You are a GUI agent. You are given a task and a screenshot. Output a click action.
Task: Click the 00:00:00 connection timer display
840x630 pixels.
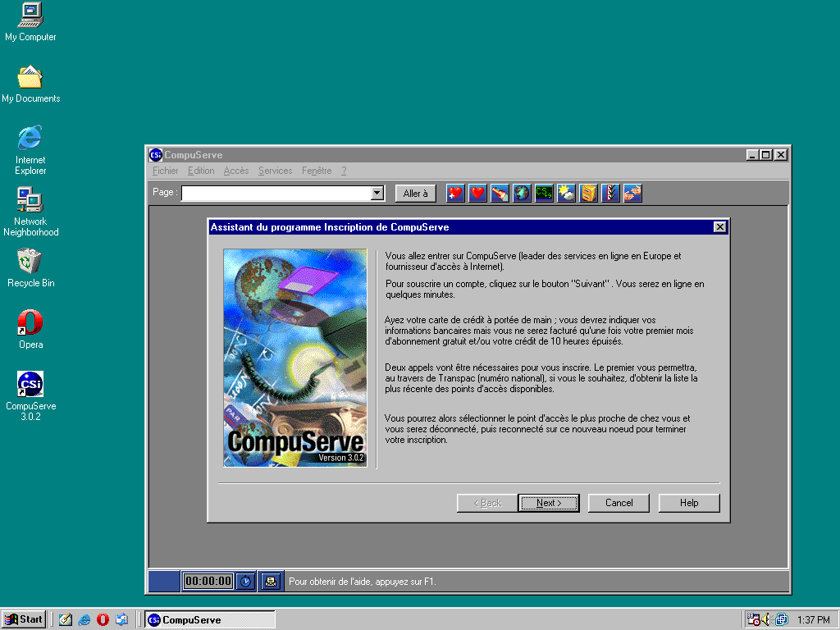[208, 582]
